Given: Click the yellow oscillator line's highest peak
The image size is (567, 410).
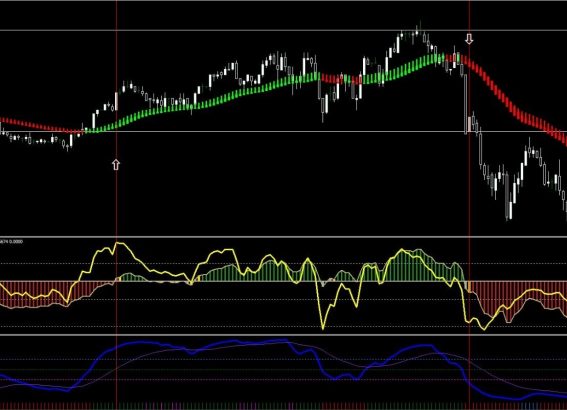Looking at the screenshot, I should [x=117, y=243].
